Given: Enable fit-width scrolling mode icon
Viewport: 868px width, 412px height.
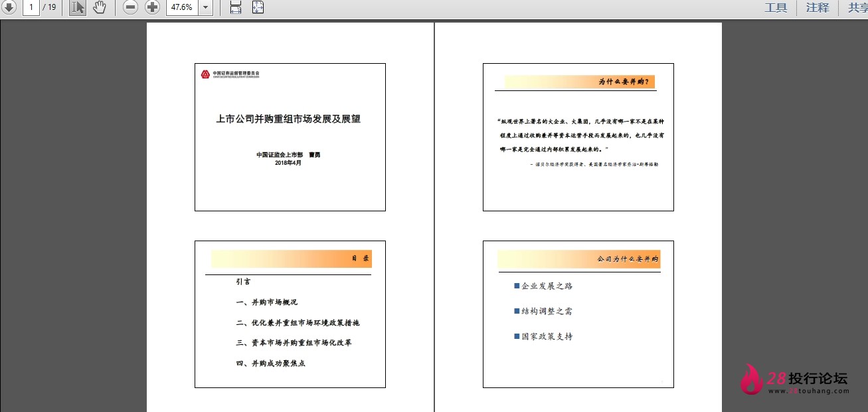Looking at the screenshot, I should pos(235,7).
